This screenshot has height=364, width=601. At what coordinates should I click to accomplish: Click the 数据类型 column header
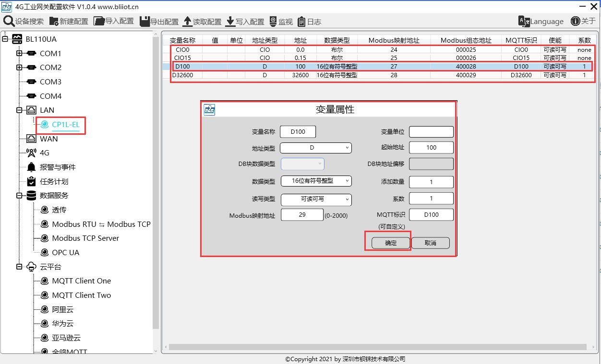point(337,40)
